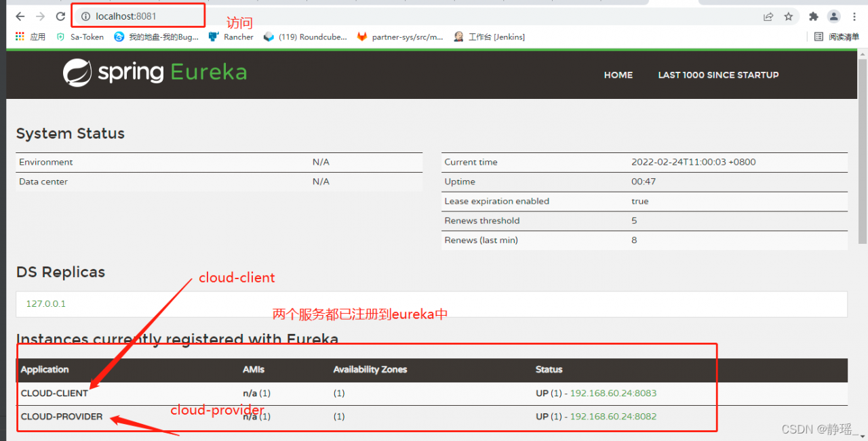Screen dimensions: 868x441
Task: Open the Rancher bookmark
Action: 231,37
